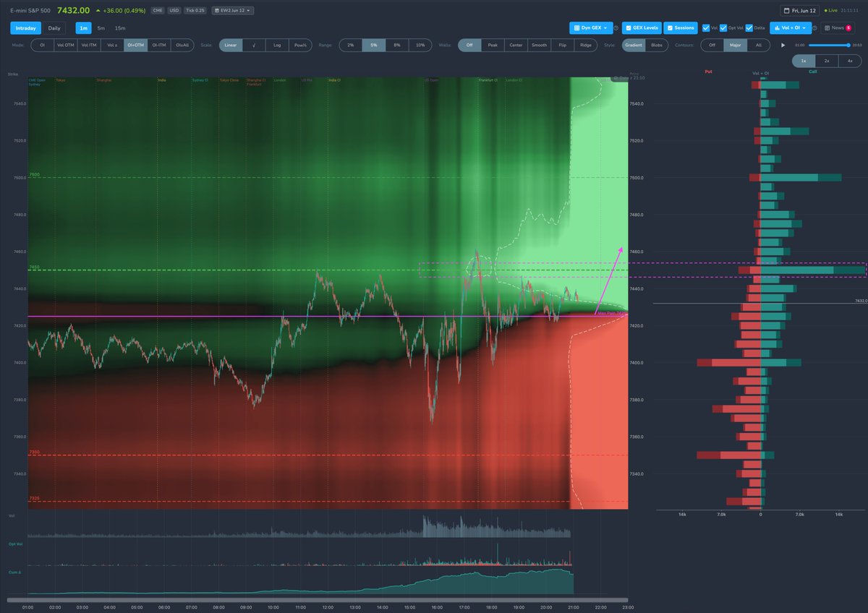Screen dimensions: 868x613
Task: Uncheck the Vol checkbox
Action: pyautogui.click(x=706, y=28)
